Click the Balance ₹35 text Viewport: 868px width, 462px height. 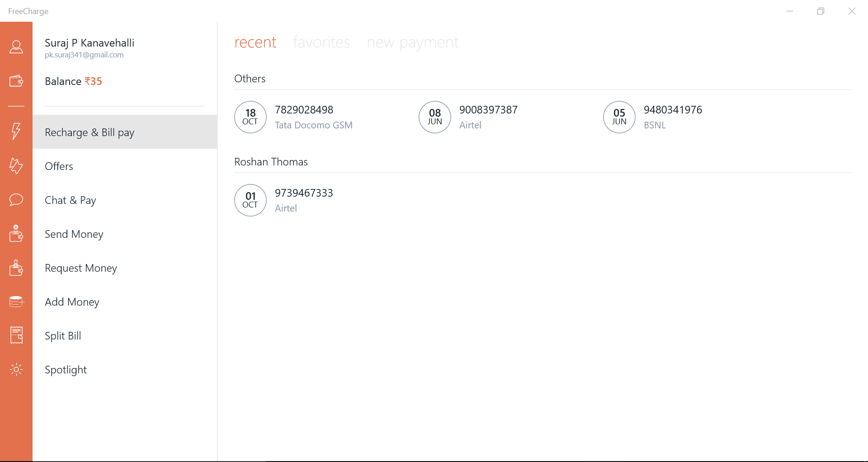pos(74,81)
